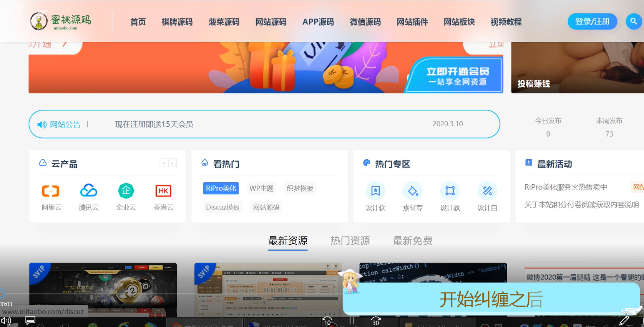Screen dimensions: 644x327
Task: Click the search magnifier icon
Action: pyautogui.click(x=634, y=21)
